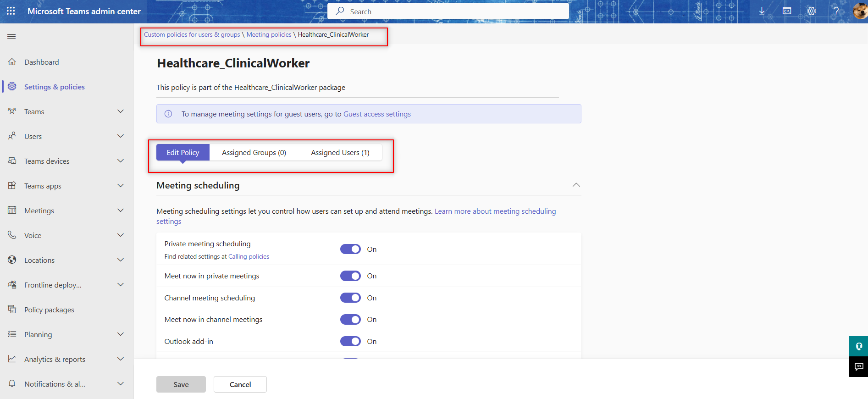Click the Notifications bell icon
868x399 pixels.
(12, 383)
